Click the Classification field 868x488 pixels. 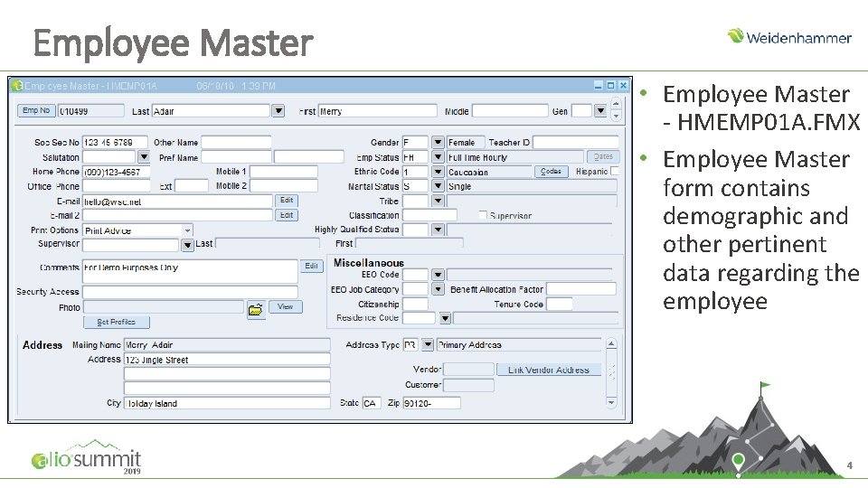pos(430,215)
